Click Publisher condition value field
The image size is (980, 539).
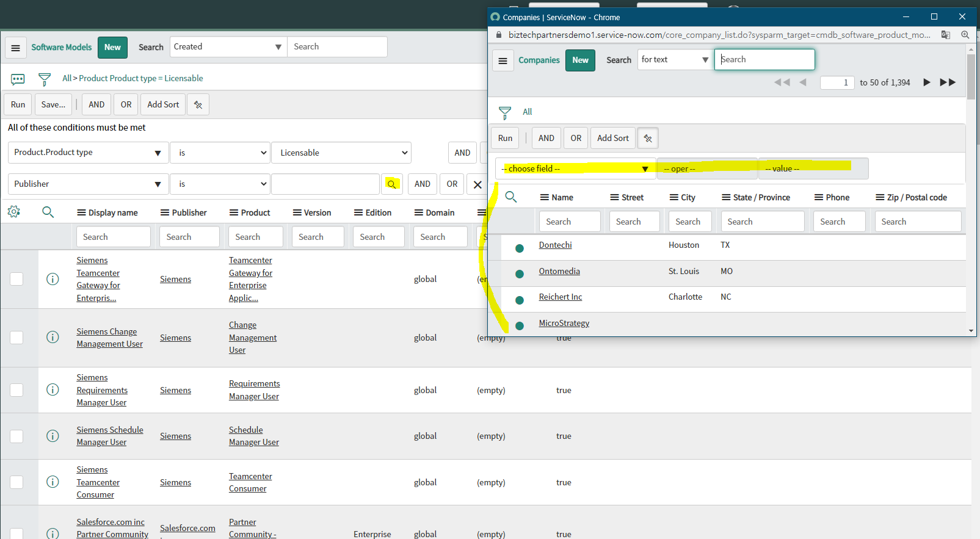pos(325,184)
